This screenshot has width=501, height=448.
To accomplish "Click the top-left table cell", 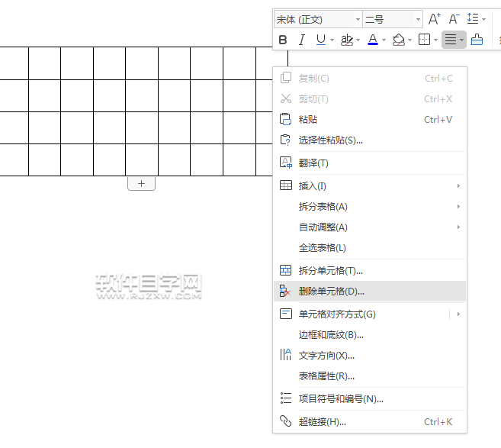I will [x=14, y=63].
